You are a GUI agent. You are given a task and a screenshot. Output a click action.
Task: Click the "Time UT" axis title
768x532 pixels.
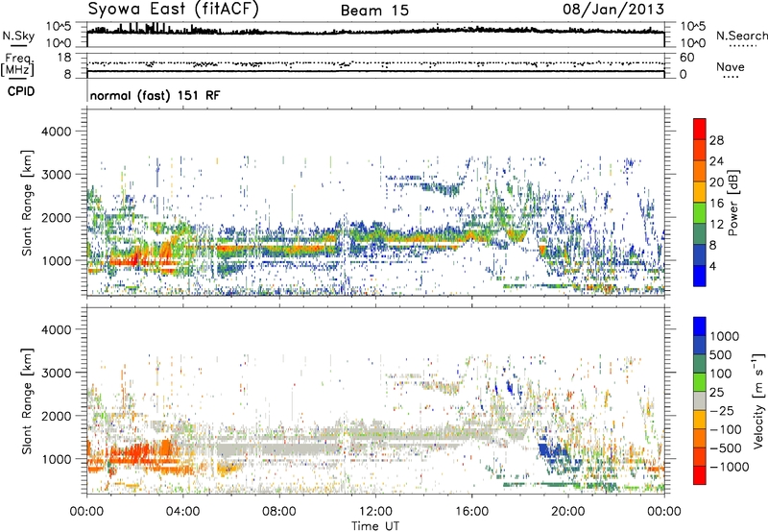coord(375,526)
